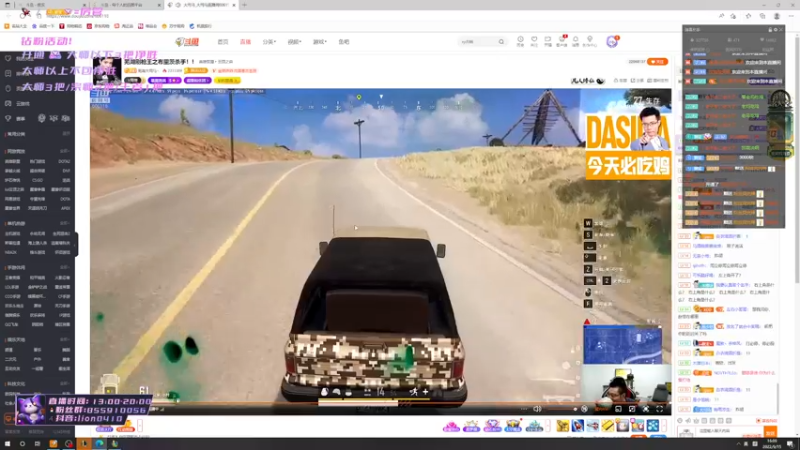Click the browser refresh button
This screenshot has width=800, height=450.
24,15
